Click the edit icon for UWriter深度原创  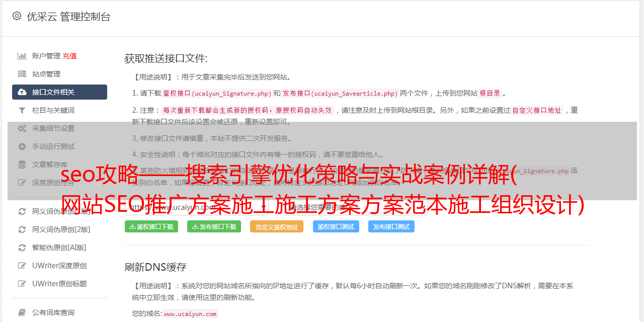pyautogui.click(x=22, y=266)
